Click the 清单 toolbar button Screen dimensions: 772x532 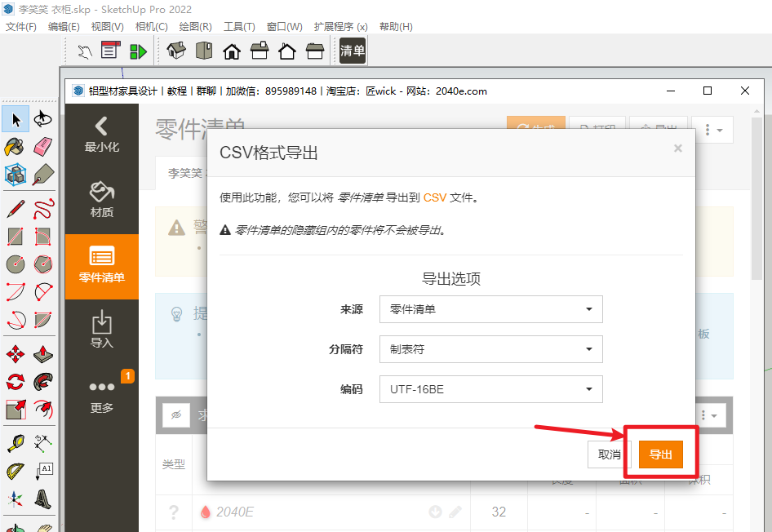point(353,51)
